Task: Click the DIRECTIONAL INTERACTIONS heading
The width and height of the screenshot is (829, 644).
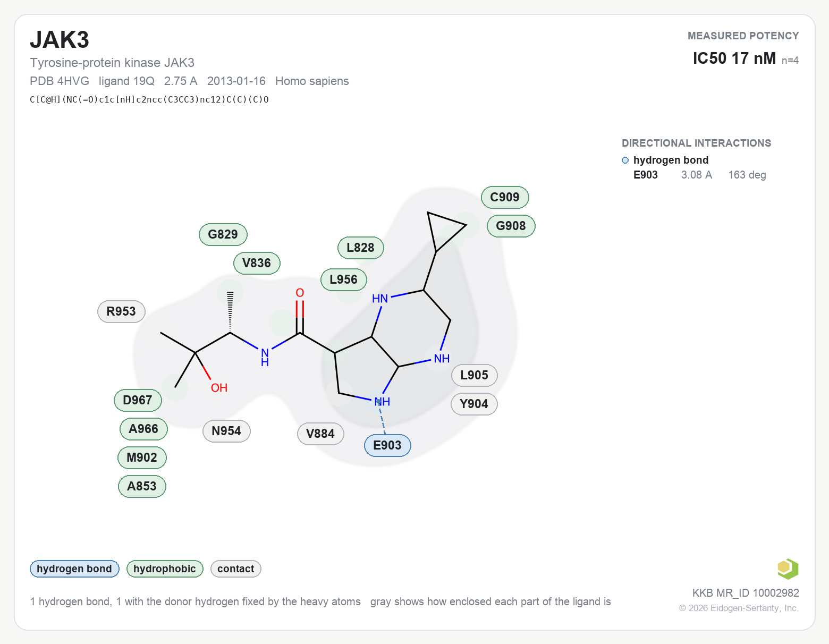Action: (x=696, y=143)
